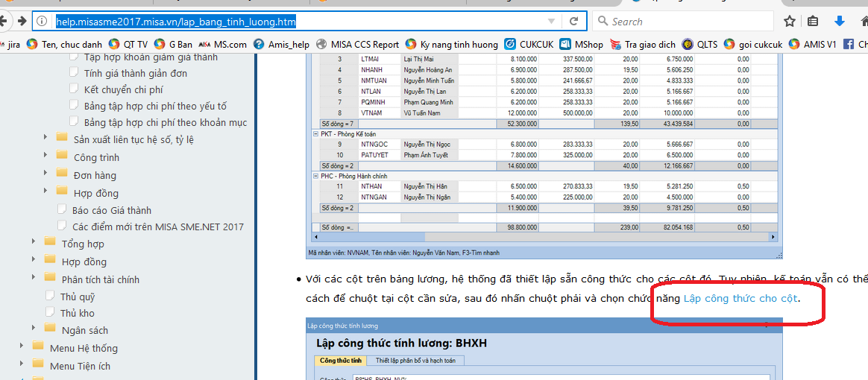Open the MShop bookmark

point(581,44)
